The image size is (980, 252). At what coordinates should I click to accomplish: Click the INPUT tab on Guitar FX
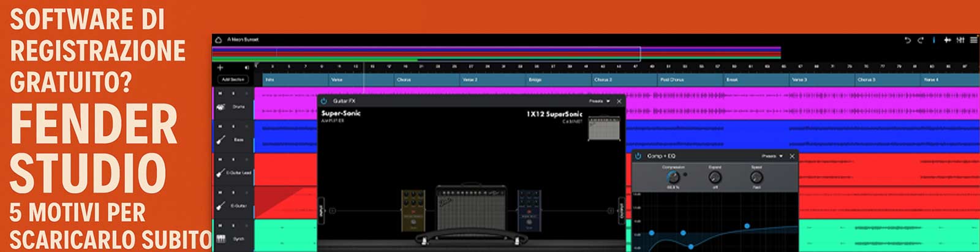[321, 211]
